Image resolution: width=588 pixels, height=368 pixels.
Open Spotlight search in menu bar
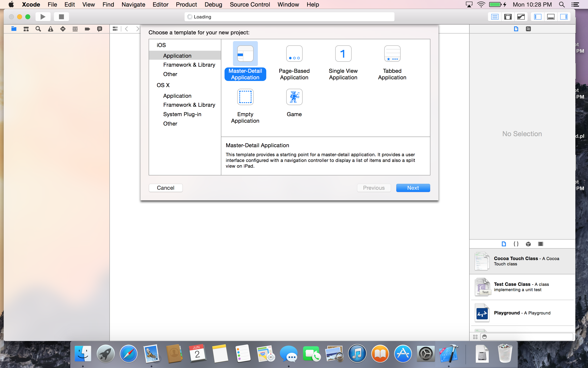click(x=561, y=4)
